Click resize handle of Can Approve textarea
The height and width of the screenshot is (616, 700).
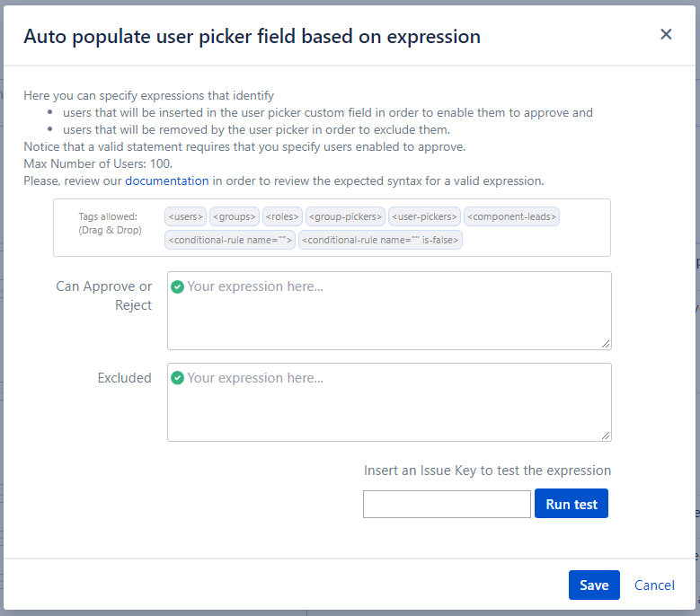(x=607, y=344)
